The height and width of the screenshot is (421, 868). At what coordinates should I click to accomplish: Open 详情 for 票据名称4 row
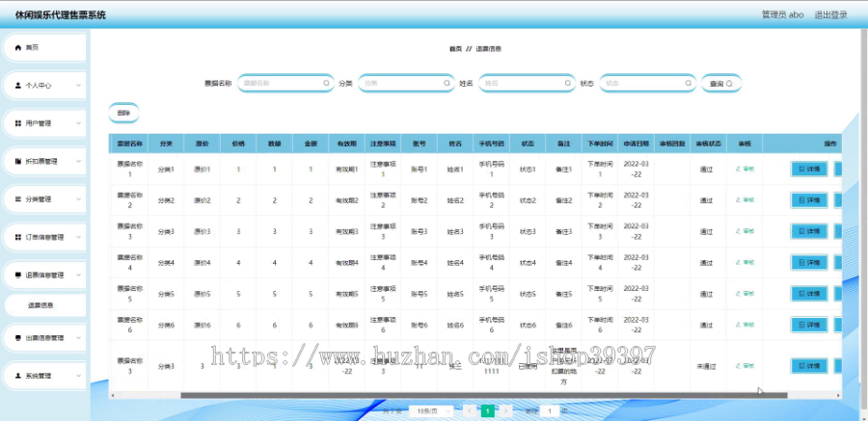pos(809,262)
